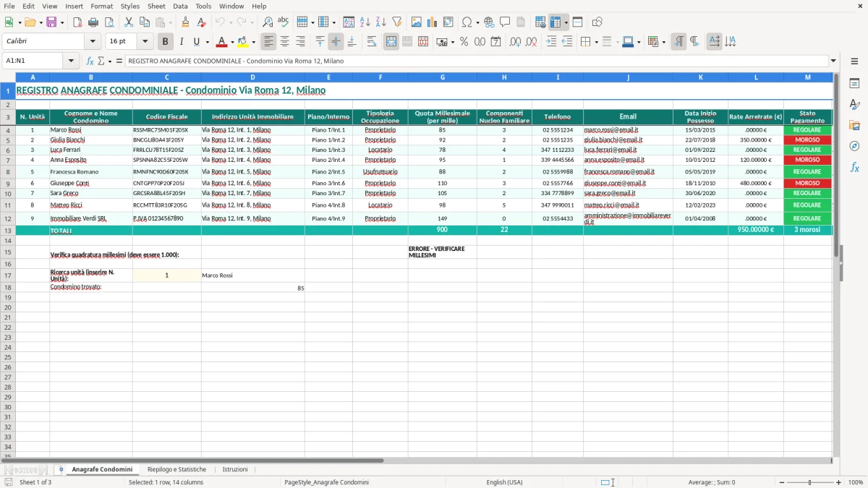The height and width of the screenshot is (488, 868).
Task: Toggle Align Left
Action: (268, 42)
